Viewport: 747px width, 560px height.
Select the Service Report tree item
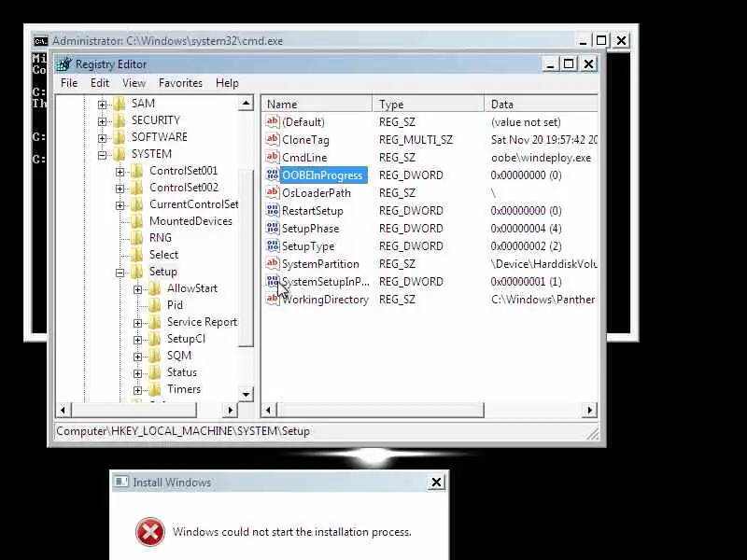coord(202,322)
